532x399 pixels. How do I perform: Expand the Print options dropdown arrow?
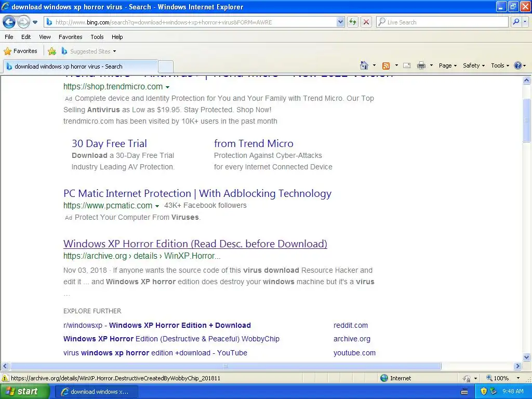(x=431, y=65)
